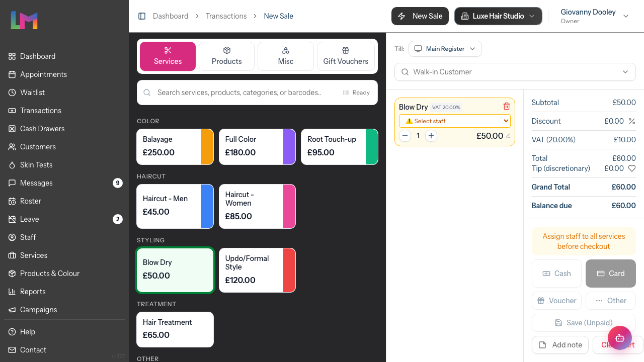Open the Contact page
The image size is (644, 362).
pos(64,350)
